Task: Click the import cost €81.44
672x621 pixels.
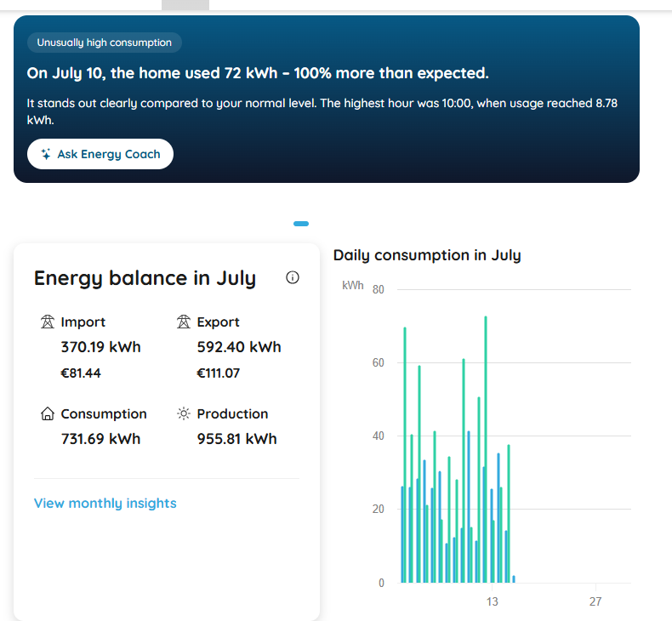Action: point(81,373)
